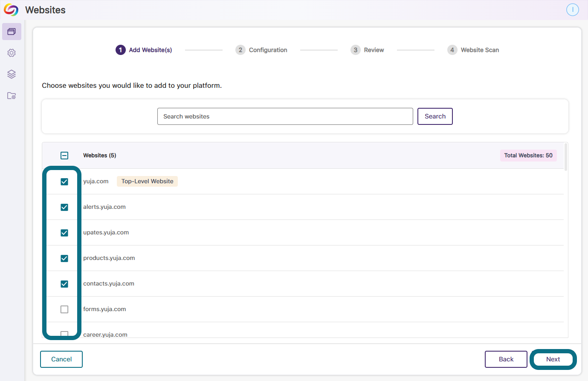Open the settings gear sidebar icon

tap(12, 53)
